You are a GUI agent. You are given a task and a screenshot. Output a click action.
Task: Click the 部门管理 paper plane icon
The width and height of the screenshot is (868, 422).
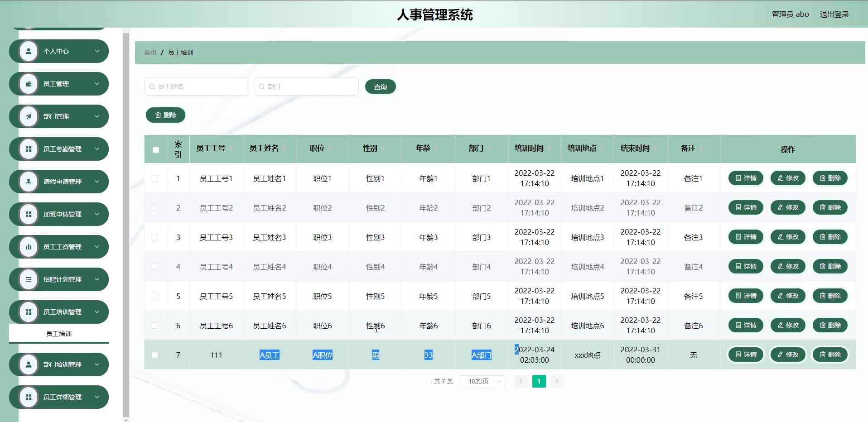pyautogui.click(x=29, y=116)
